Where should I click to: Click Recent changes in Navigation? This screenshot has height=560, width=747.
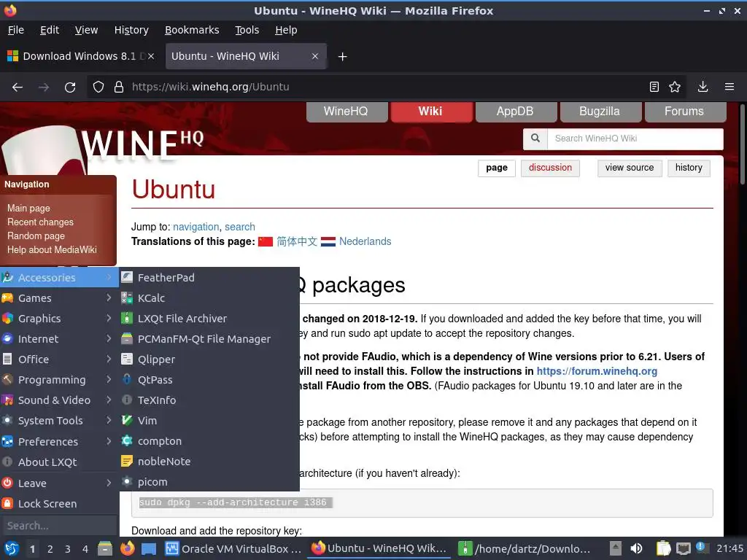point(41,222)
